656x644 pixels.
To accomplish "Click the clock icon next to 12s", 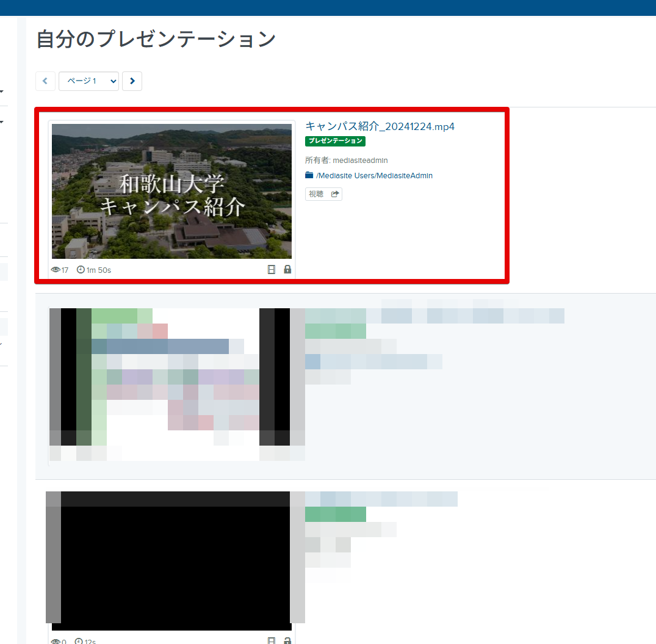I will [79, 642].
